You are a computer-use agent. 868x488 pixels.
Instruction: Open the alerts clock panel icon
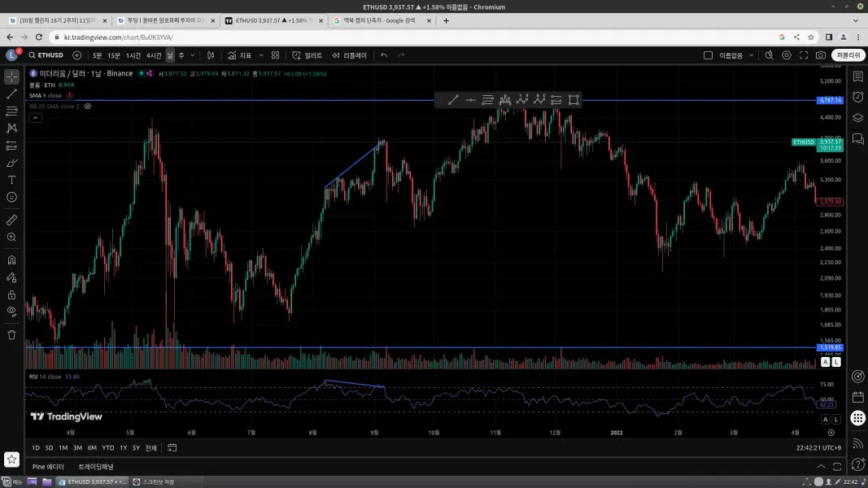click(857, 97)
